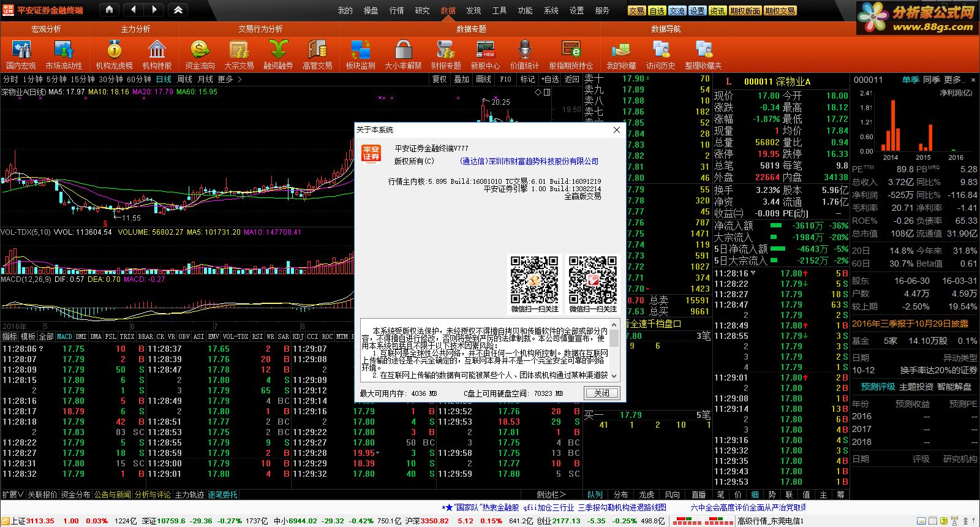Image resolution: width=980 pixels, height=527 pixels.
Task: Switch to the 周线 weekly chart tab
Action: pos(184,79)
